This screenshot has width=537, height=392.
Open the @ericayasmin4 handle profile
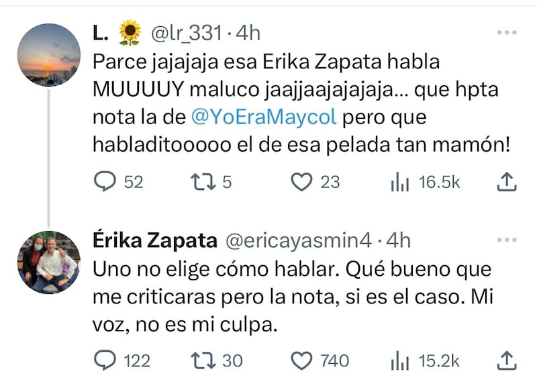(x=297, y=241)
